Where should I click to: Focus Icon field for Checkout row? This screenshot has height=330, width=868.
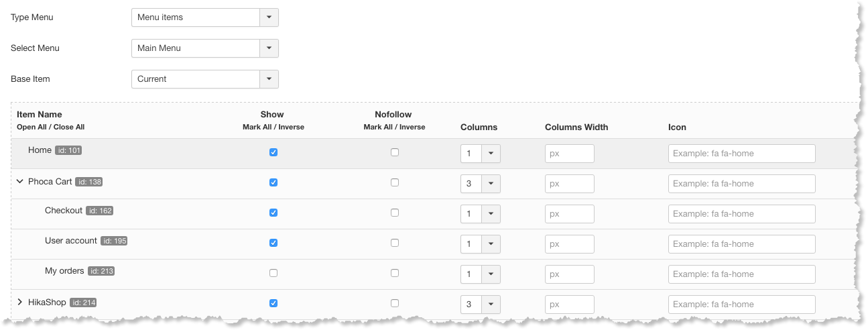tap(742, 214)
